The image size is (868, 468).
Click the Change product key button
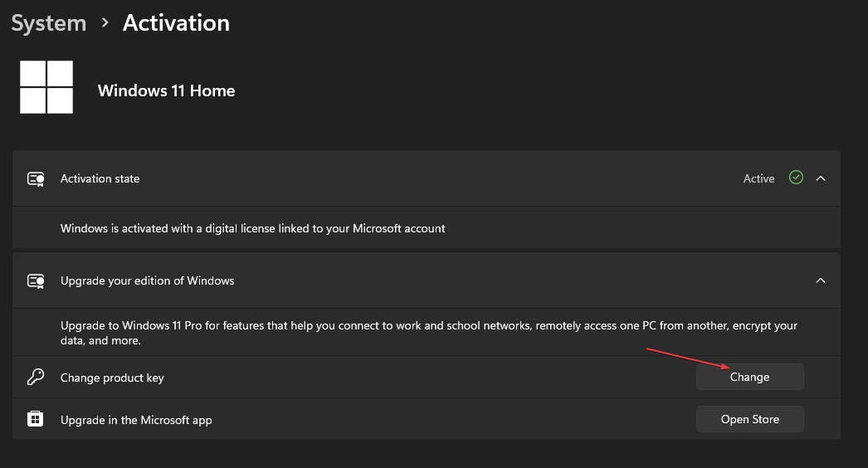(x=749, y=377)
